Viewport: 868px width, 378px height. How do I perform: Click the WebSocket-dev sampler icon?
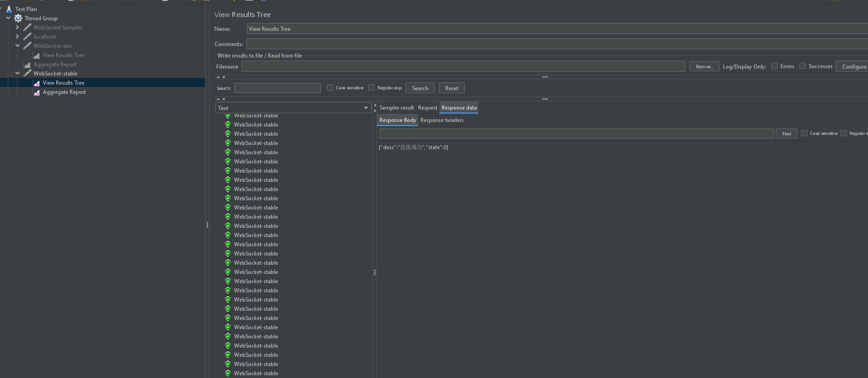pos(28,46)
